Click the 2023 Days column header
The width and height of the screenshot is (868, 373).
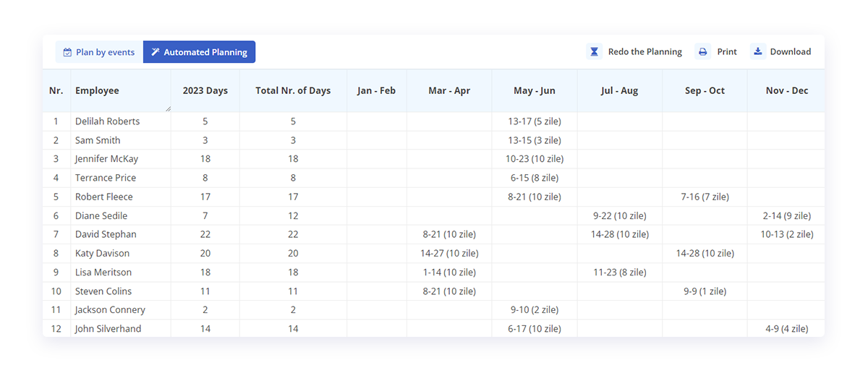(205, 91)
